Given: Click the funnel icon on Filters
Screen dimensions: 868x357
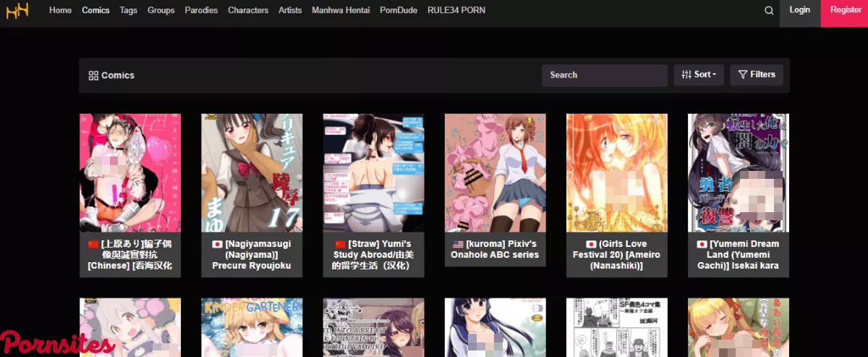Looking at the screenshot, I should 743,75.
